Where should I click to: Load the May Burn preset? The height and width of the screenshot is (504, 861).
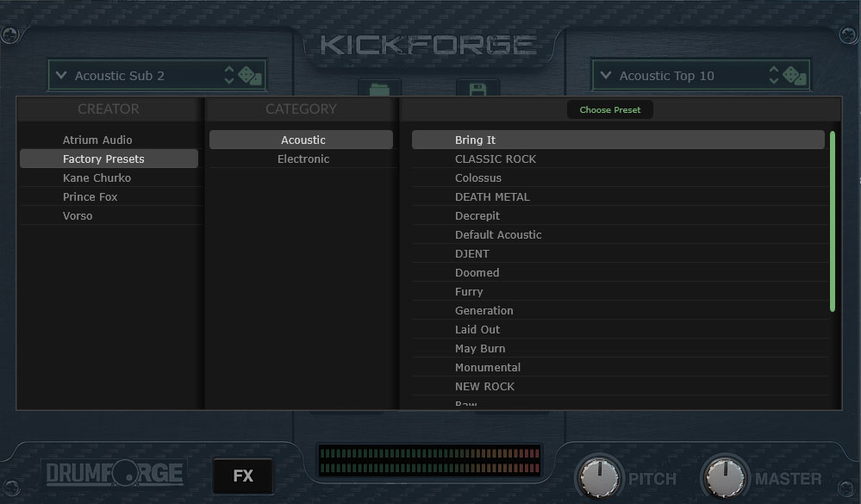(618, 348)
